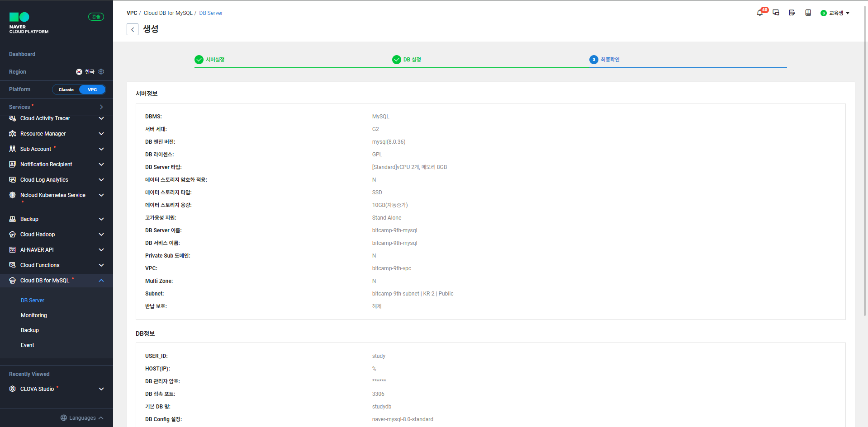Expand Ncloud Kubernetes Service menu
The image size is (868, 427).
[x=101, y=195]
